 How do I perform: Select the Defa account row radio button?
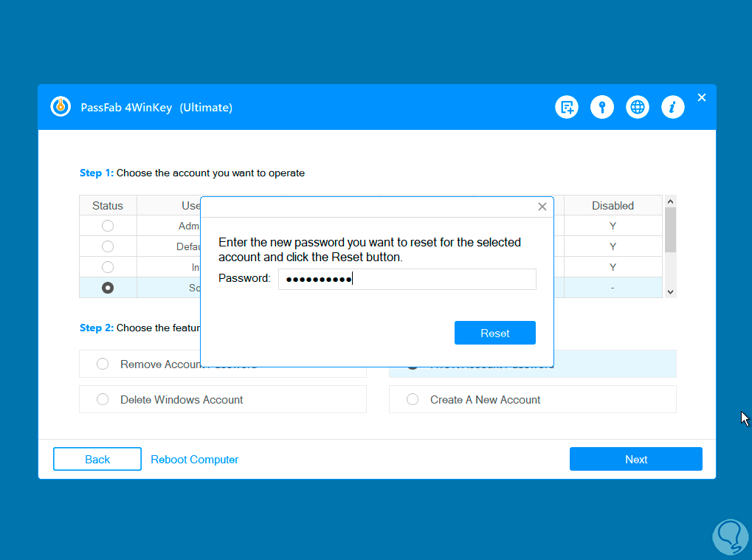[x=108, y=246]
